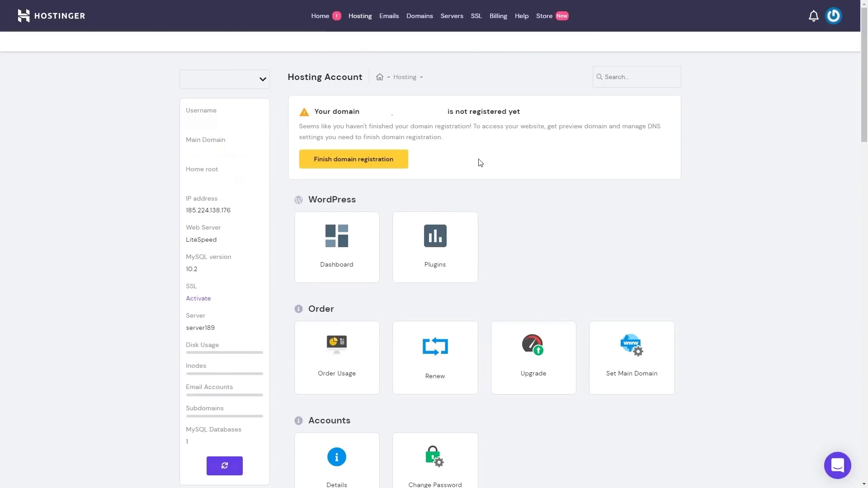Open the Upgrade plan icon
This screenshot has height=488, width=868.
point(533,357)
